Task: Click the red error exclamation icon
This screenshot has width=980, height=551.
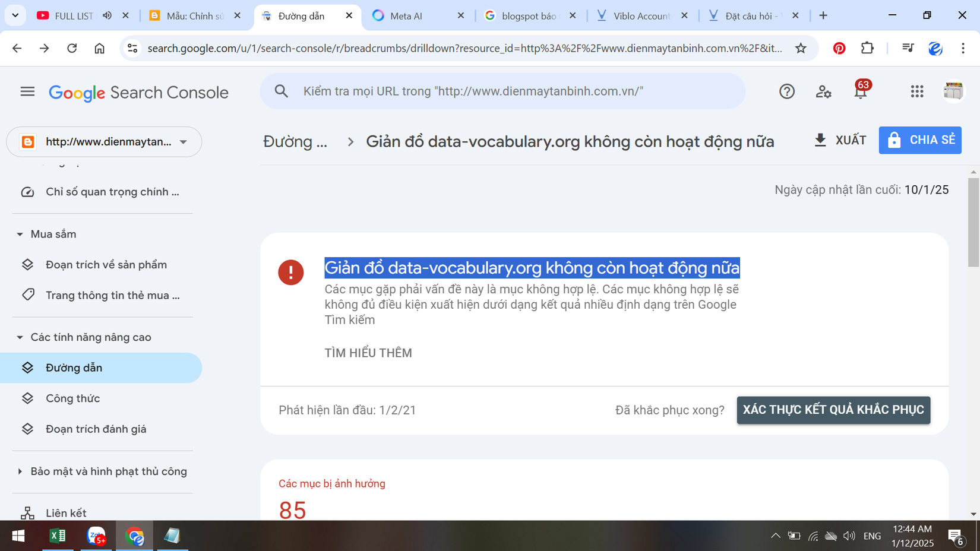Action: (291, 273)
